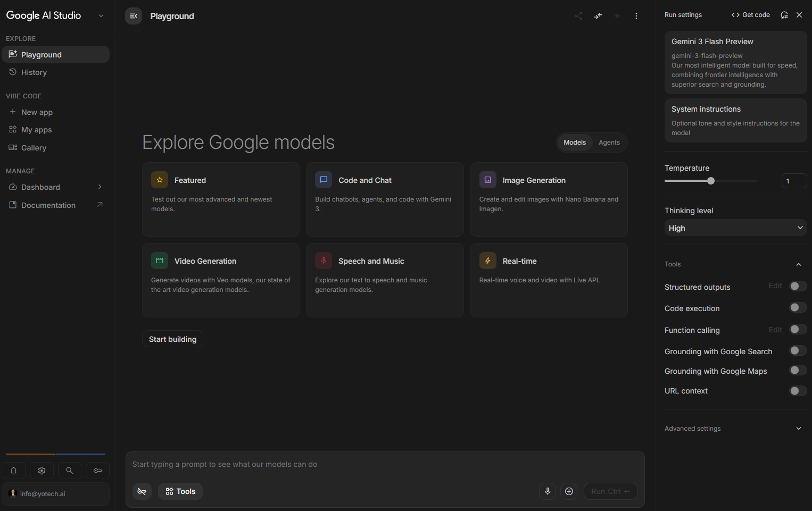The image size is (812, 511).
Task: Open the System instructions card
Action: pos(735,120)
